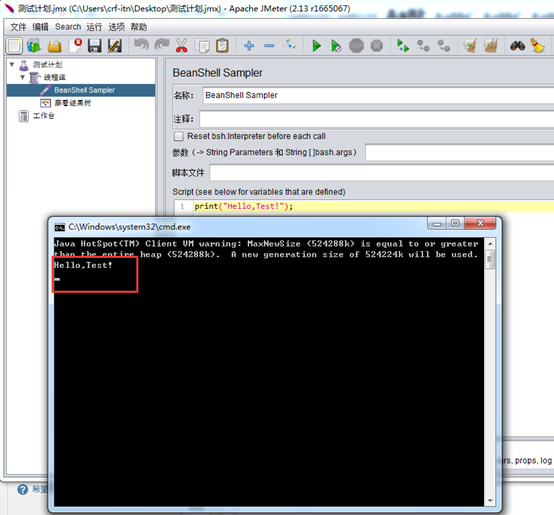The width and height of the screenshot is (554, 515).
Task: Click the Save As toolbar icon
Action: [115, 46]
